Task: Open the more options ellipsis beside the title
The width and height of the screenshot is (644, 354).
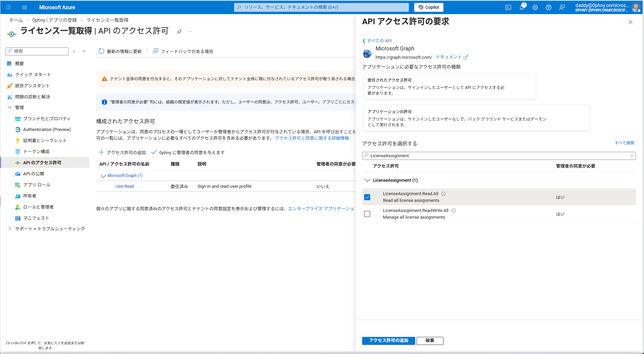Action: tap(190, 32)
